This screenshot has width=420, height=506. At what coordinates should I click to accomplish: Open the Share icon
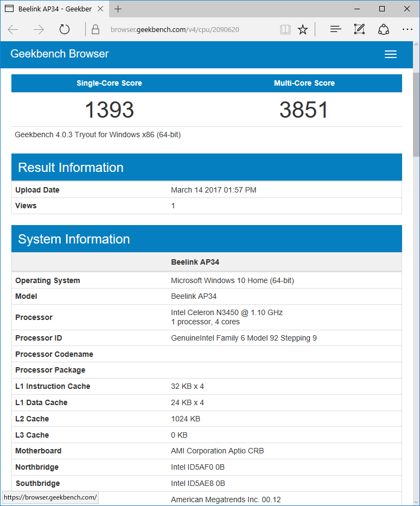click(384, 29)
